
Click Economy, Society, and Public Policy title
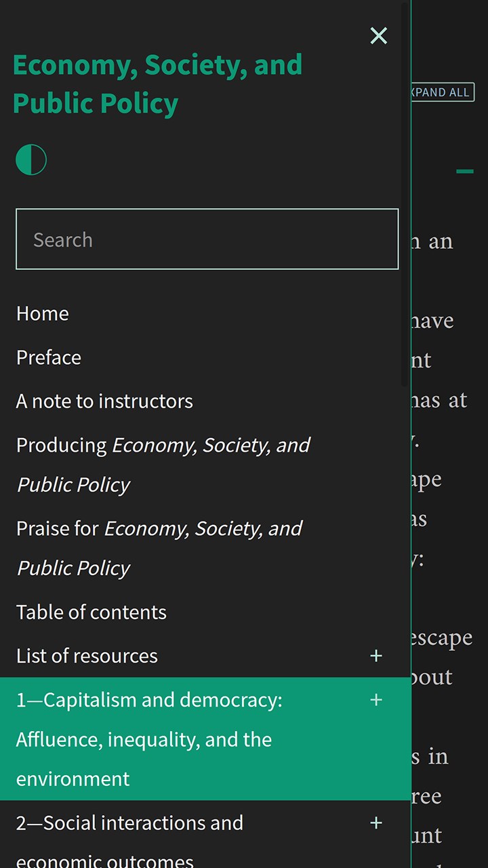pyautogui.click(x=157, y=84)
